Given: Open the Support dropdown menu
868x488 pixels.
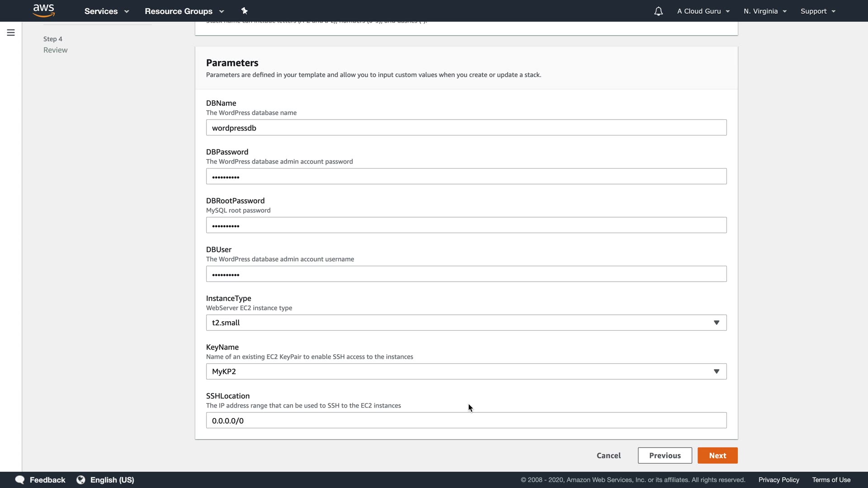Looking at the screenshot, I should (817, 11).
